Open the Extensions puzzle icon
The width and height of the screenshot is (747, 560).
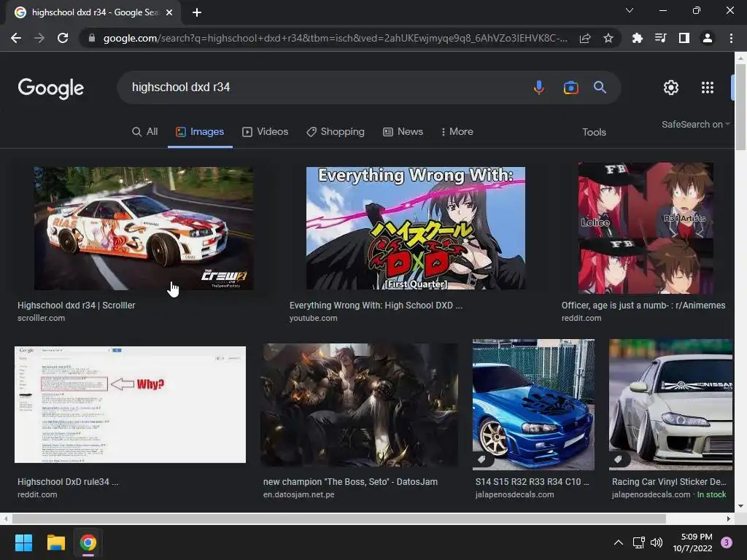pos(637,38)
